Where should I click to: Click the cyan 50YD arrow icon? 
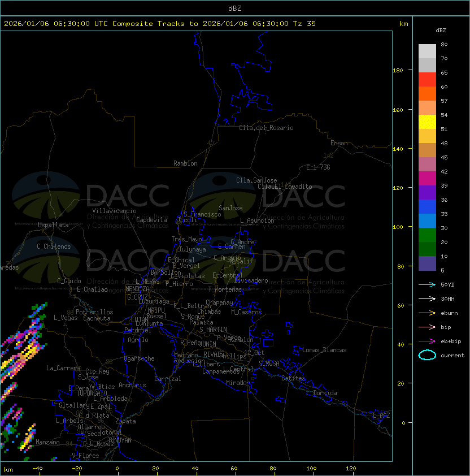click(x=427, y=285)
